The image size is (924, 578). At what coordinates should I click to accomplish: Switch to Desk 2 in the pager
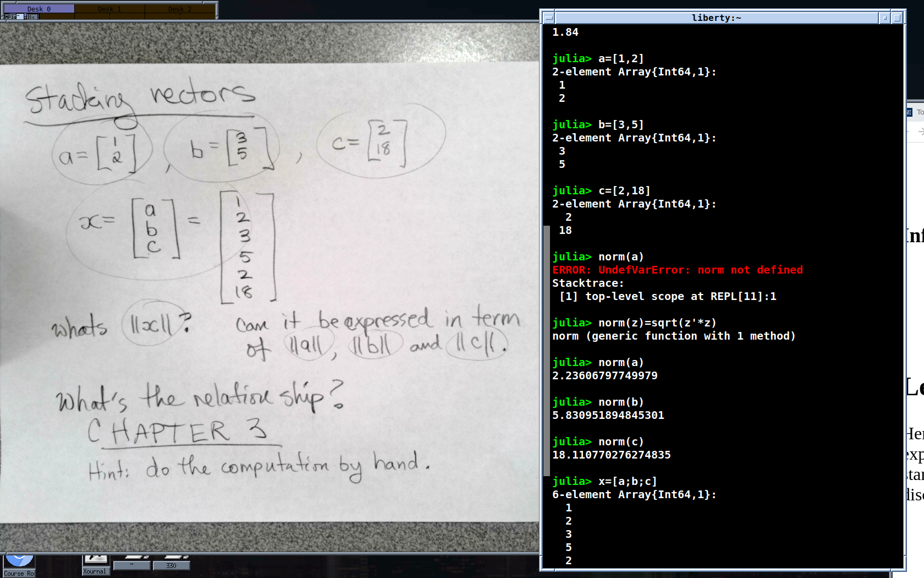pyautogui.click(x=180, y=9)
